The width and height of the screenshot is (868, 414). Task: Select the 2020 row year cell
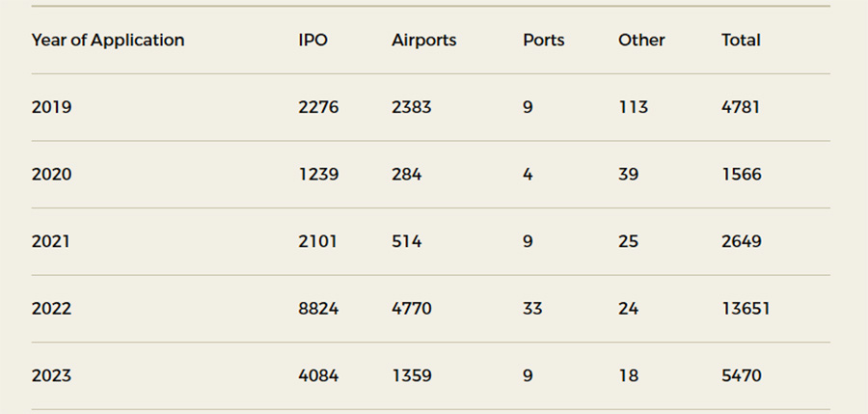51,175
